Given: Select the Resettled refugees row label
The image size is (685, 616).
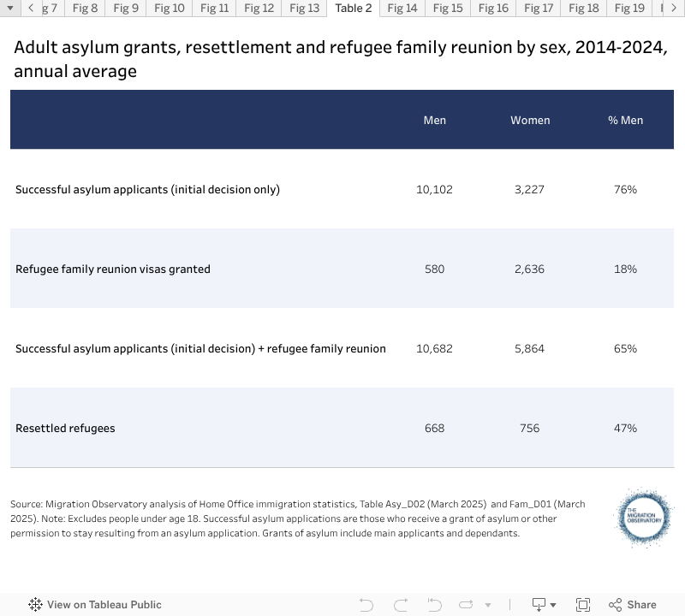Looking at the screenshot, I should tap(65, 428).
